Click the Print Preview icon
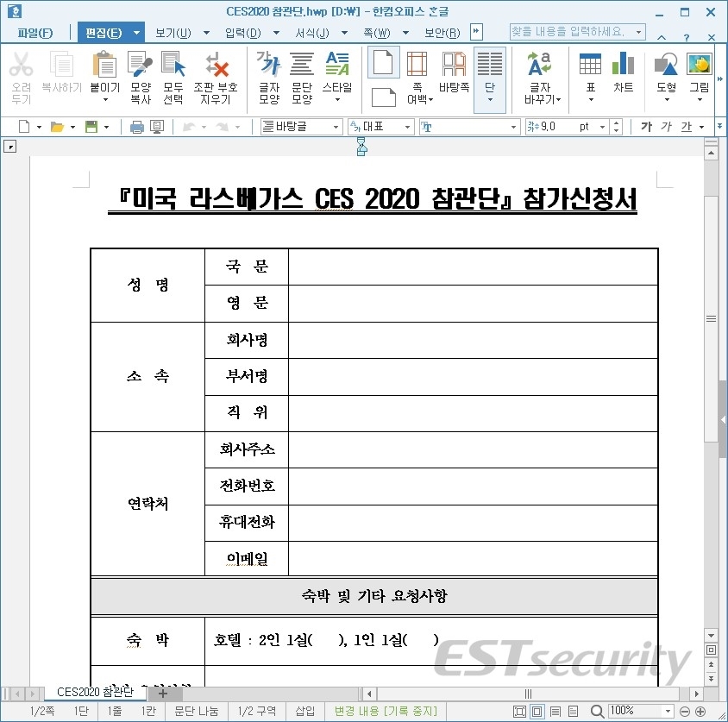Viewport: 728px width, 722px height. (x=157, y=127)
